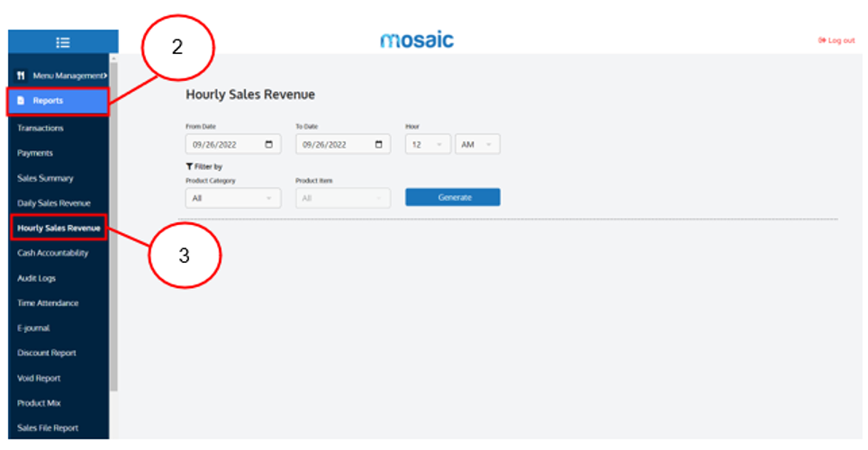Open the AM/PM dropdown
The image size is (868, 450).
coord(478,145)
